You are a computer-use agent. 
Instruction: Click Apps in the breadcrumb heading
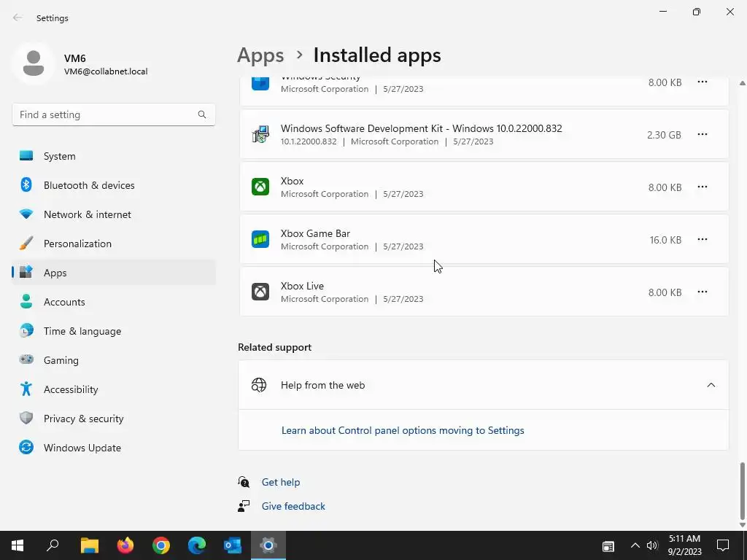pos(260,55)
